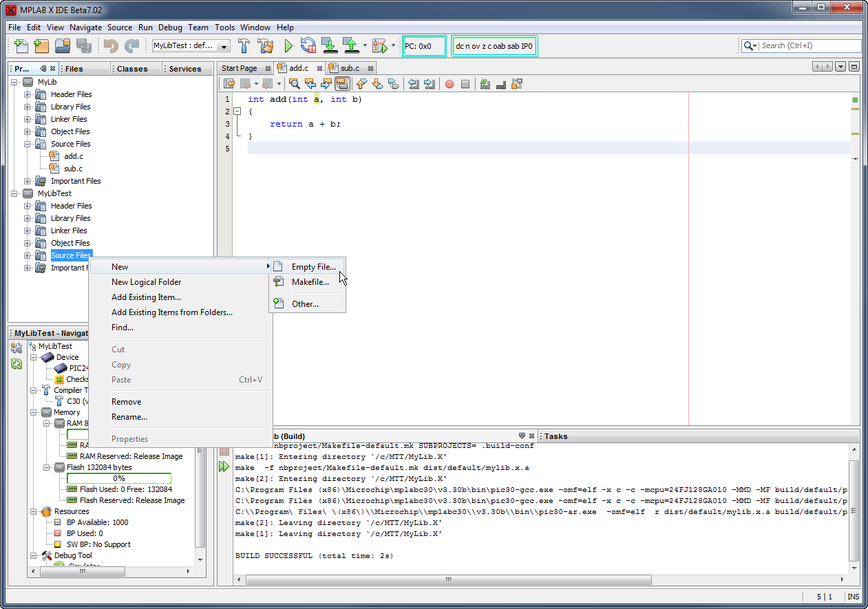Image resolution: width=868 pixels, height=609 pixels.
Task: Click the Flash usage 0% progress bar
Action: pyautogui.click(x=119, y=478)
